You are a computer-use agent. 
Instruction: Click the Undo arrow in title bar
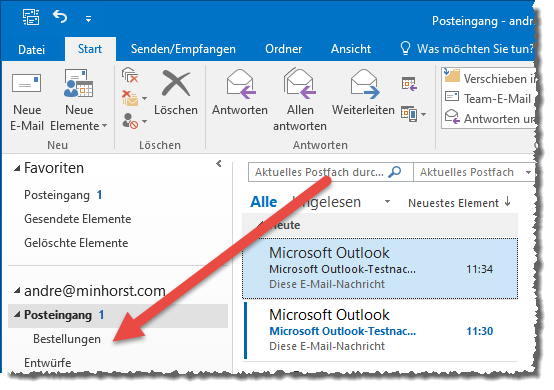click(x=60, y=17)
